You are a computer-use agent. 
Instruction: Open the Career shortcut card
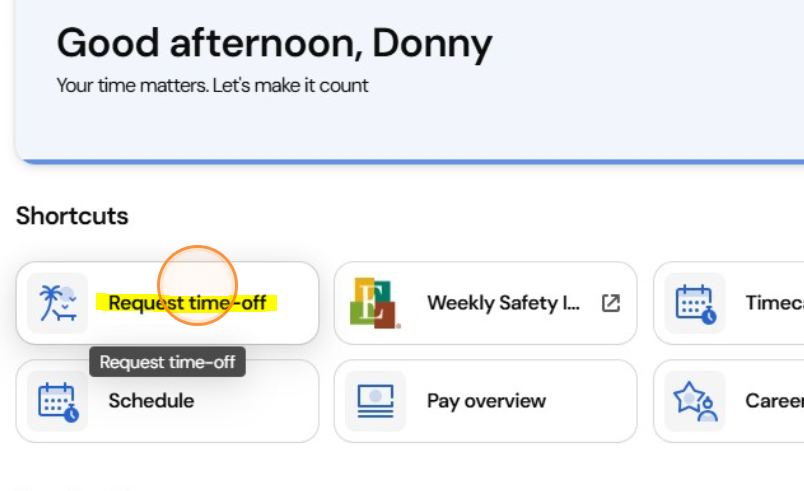click(x=729, y=401)
